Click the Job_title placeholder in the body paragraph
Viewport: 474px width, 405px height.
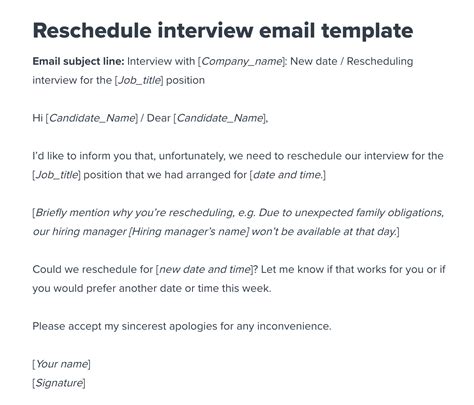point(57,175)
